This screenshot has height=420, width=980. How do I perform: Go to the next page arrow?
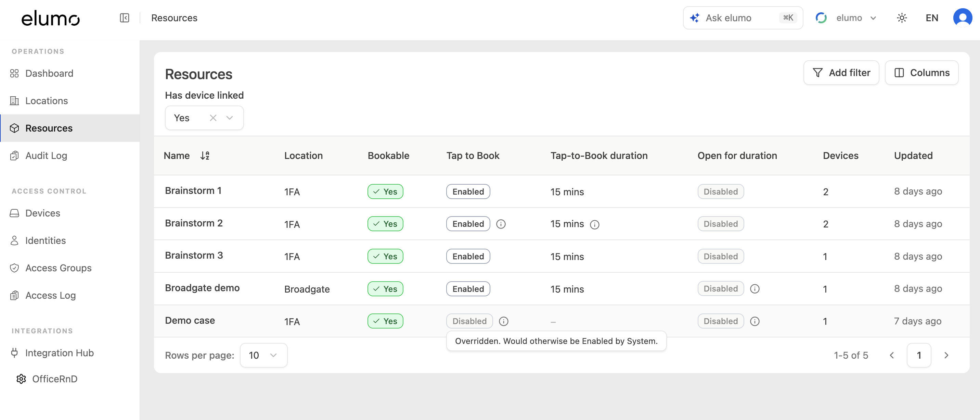[946, 355]
